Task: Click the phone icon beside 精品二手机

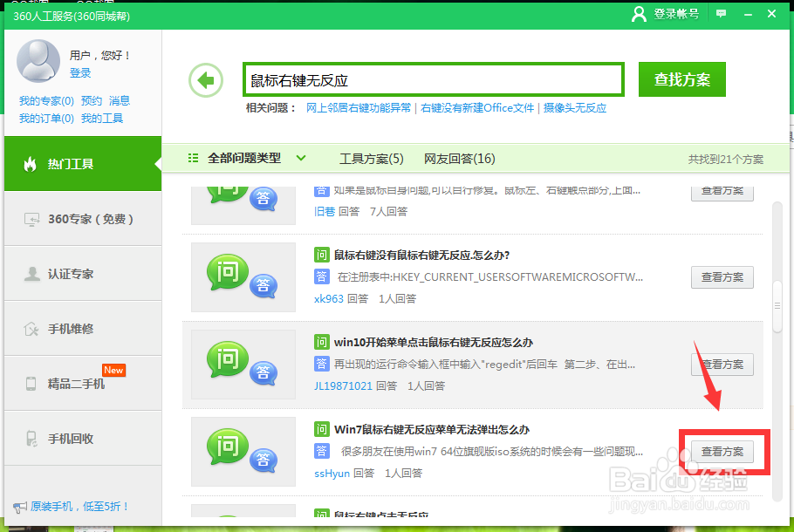Action: click(31, 384)
